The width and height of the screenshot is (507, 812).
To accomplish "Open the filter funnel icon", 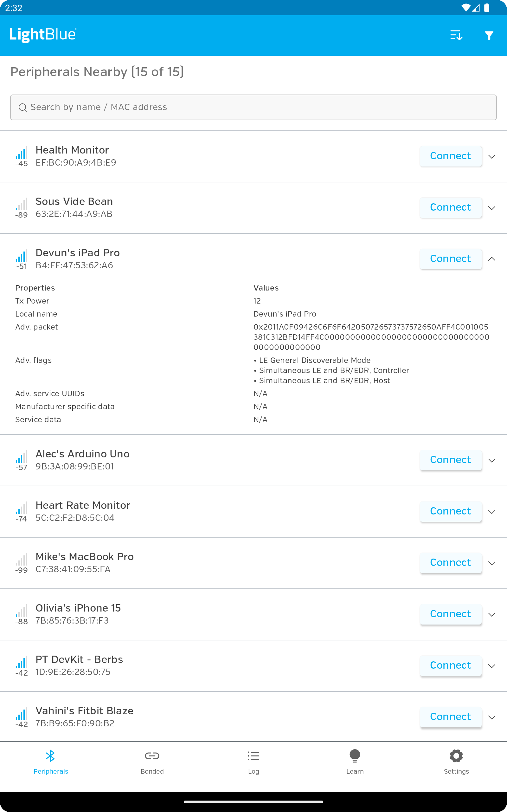I will [x=489, y=35].
